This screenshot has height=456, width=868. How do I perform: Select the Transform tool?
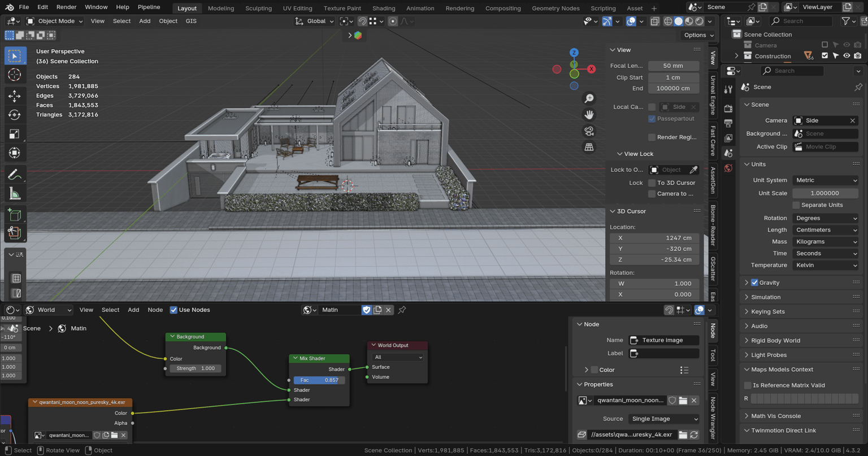pyautogui.click(x=15, y=153)
